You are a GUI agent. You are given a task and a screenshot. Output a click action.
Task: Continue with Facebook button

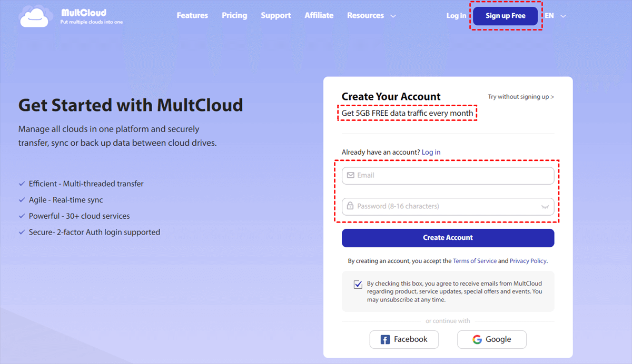click(x=404, y=339)
